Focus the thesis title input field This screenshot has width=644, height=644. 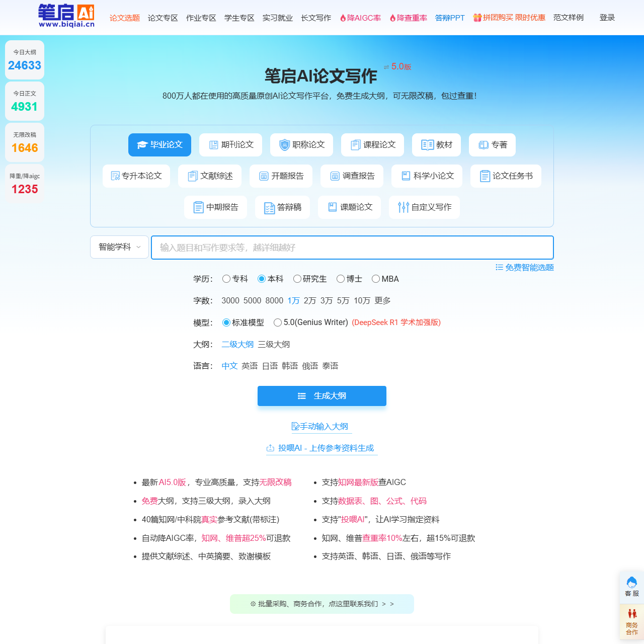[352, 248]
